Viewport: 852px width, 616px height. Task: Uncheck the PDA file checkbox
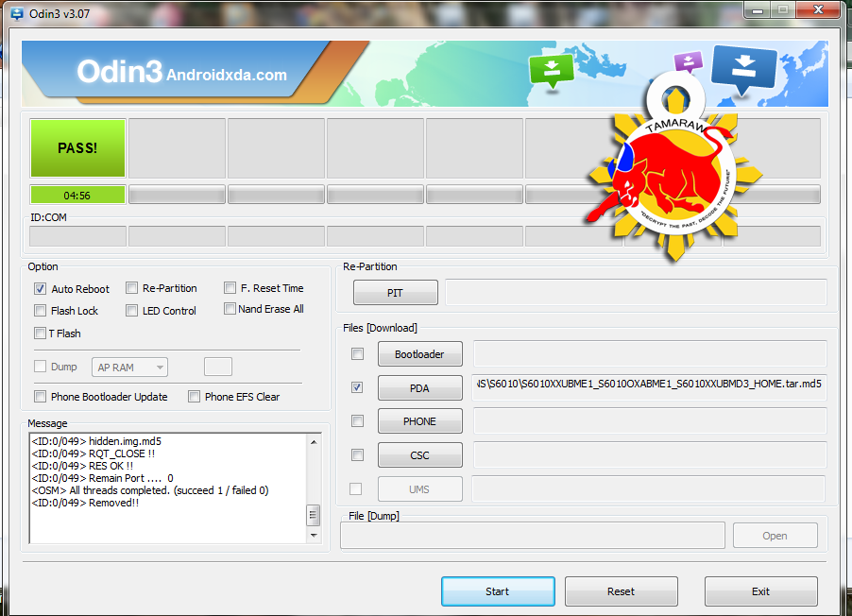point(357,387)
